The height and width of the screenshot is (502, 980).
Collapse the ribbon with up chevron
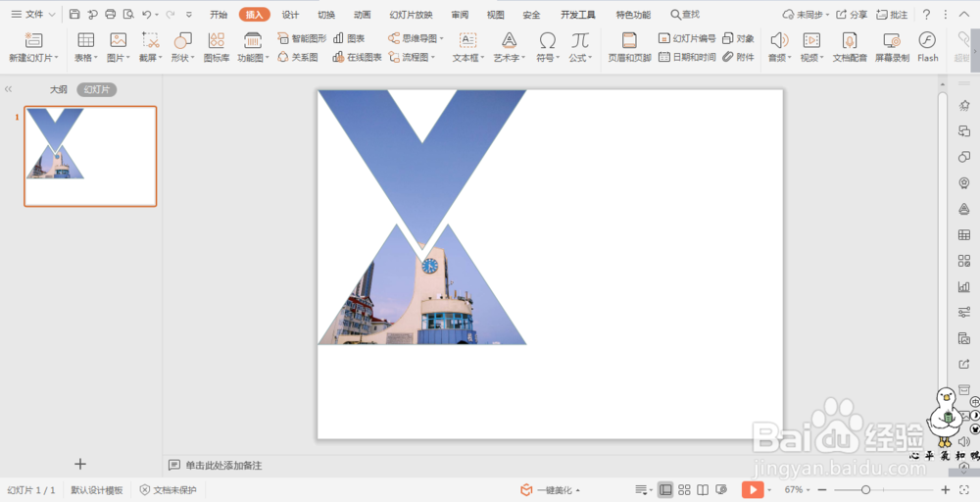click(963, 15)
